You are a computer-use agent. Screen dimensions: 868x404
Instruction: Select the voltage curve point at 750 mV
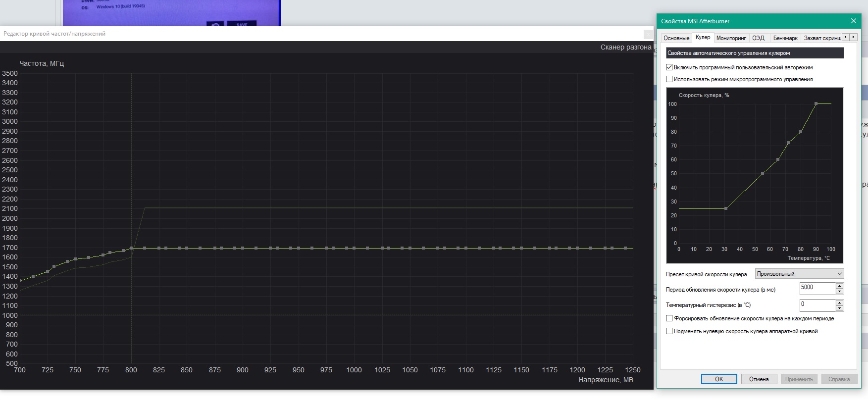(x=75, y=259)
